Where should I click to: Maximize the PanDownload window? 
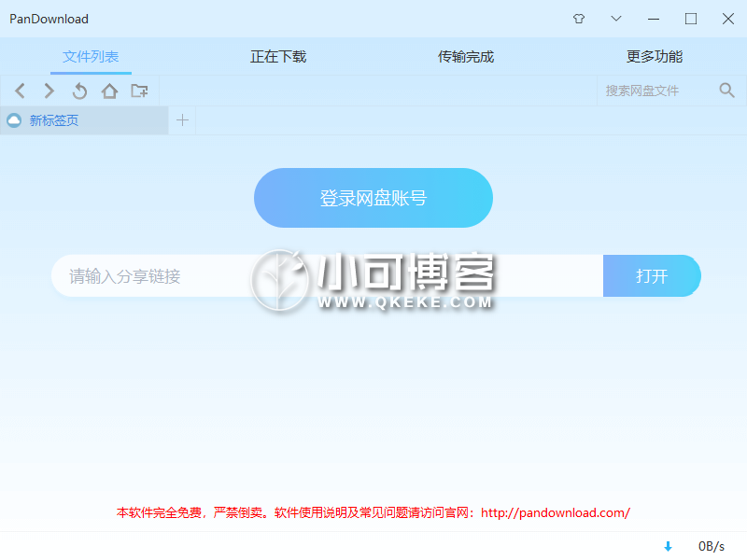(691, 19)
